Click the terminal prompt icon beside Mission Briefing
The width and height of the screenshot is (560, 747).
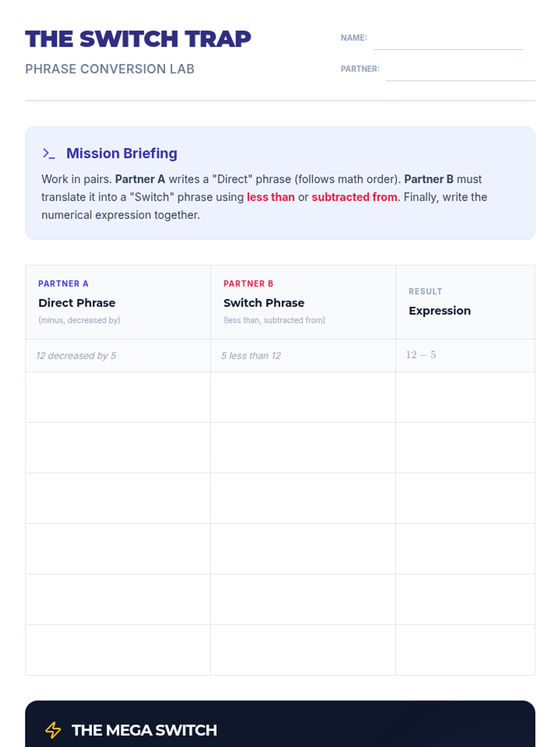pos(49,154)
